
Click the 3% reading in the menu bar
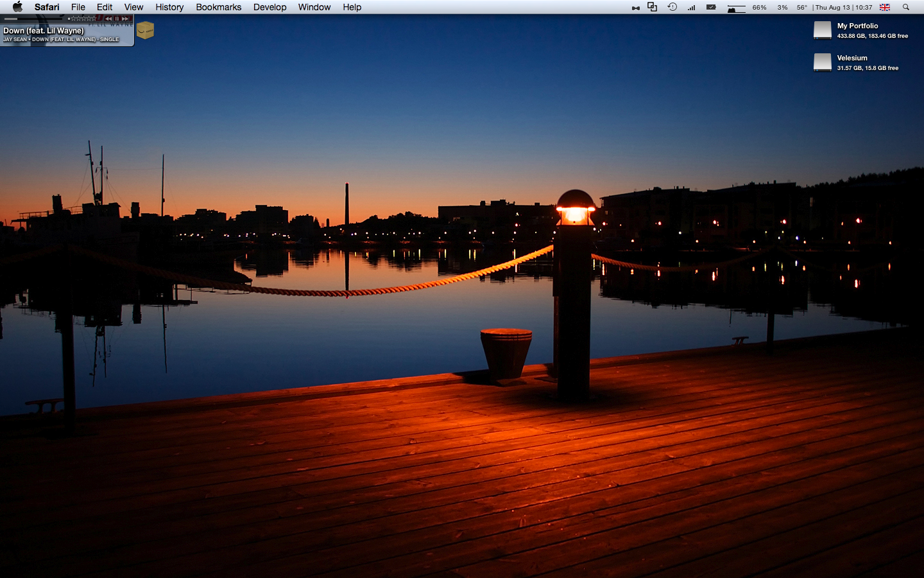[782, 8]
